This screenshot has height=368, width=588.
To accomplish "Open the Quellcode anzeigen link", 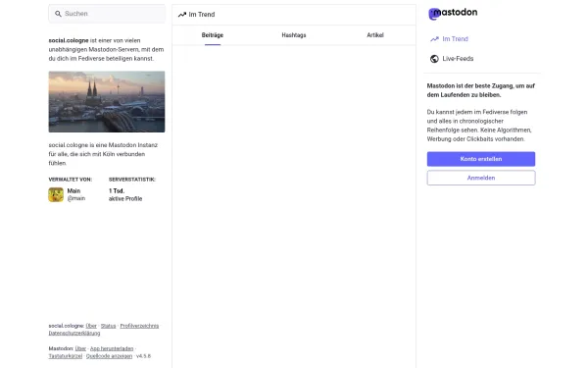I will coord(109,356).
